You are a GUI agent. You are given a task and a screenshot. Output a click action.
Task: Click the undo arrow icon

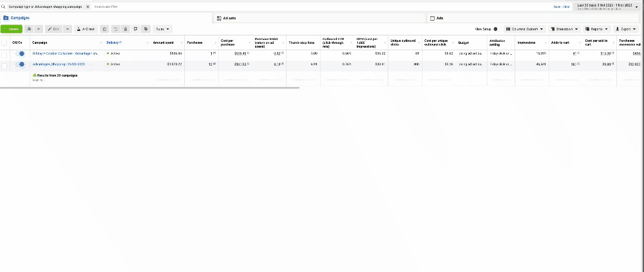[x=115, y=29]
